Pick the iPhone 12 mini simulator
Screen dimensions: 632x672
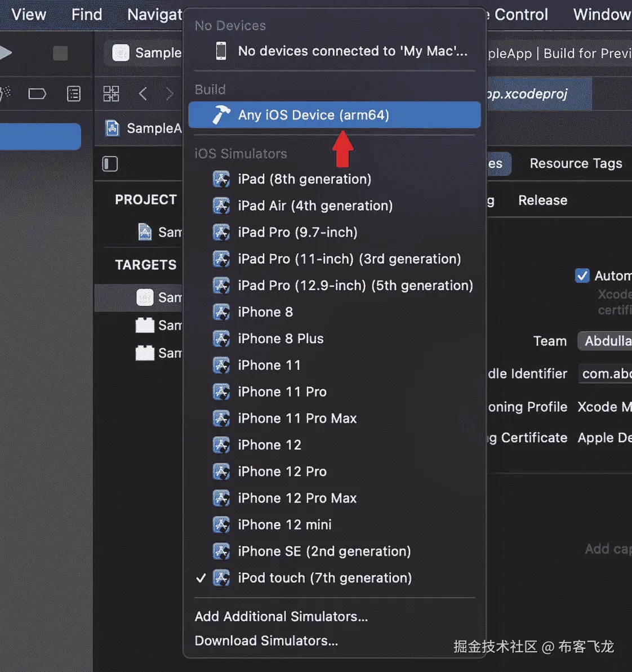pyautogui.click(x=334, y=524)
